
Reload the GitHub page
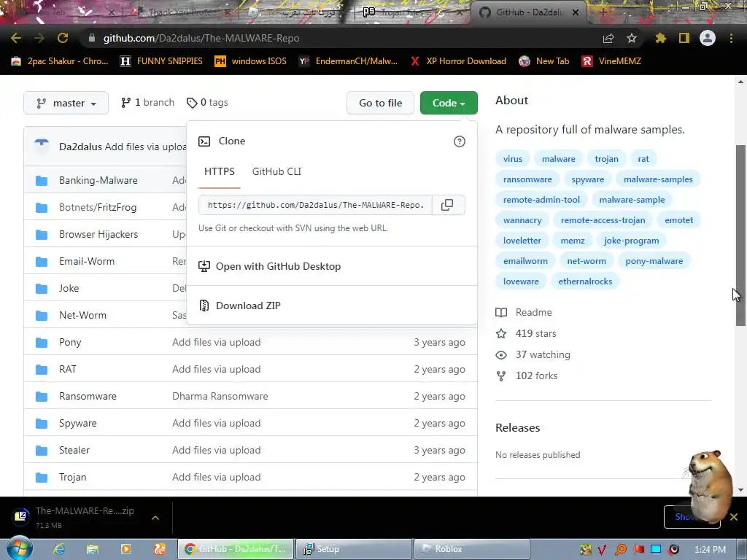click(x=63, y=38)
